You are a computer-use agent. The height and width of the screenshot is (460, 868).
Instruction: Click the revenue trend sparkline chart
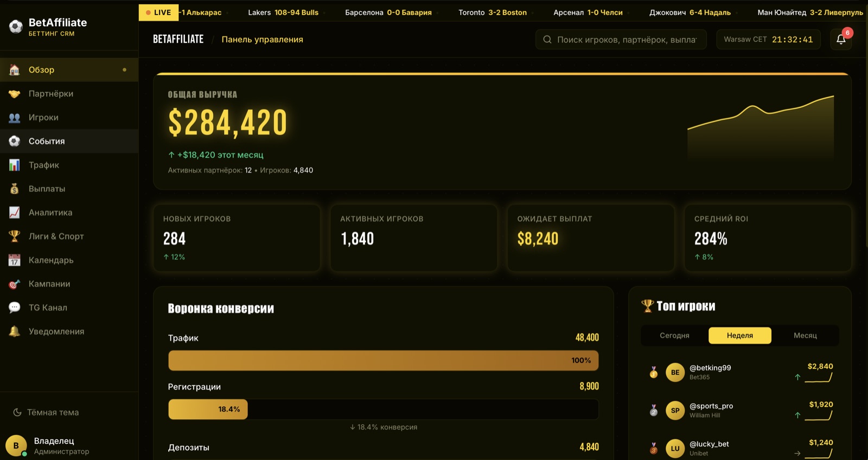pos(761,127)
